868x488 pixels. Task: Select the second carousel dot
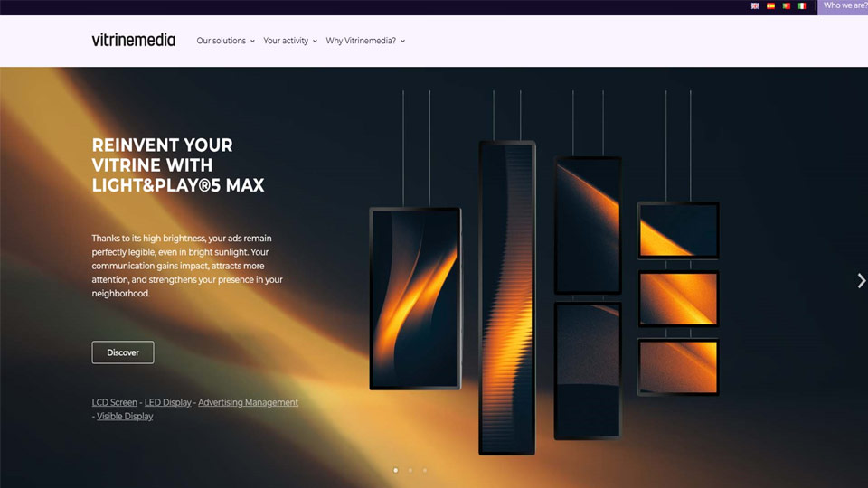(x=410, y=470)
